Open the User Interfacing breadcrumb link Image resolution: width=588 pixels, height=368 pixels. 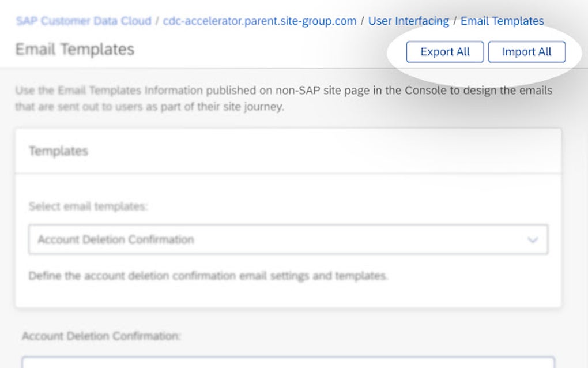coord(409,21)
